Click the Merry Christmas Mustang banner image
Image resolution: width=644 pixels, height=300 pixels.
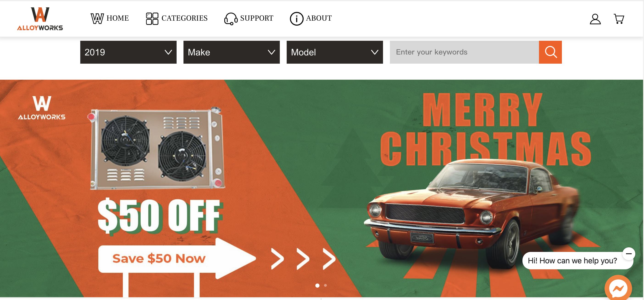[x=322, y=188]
